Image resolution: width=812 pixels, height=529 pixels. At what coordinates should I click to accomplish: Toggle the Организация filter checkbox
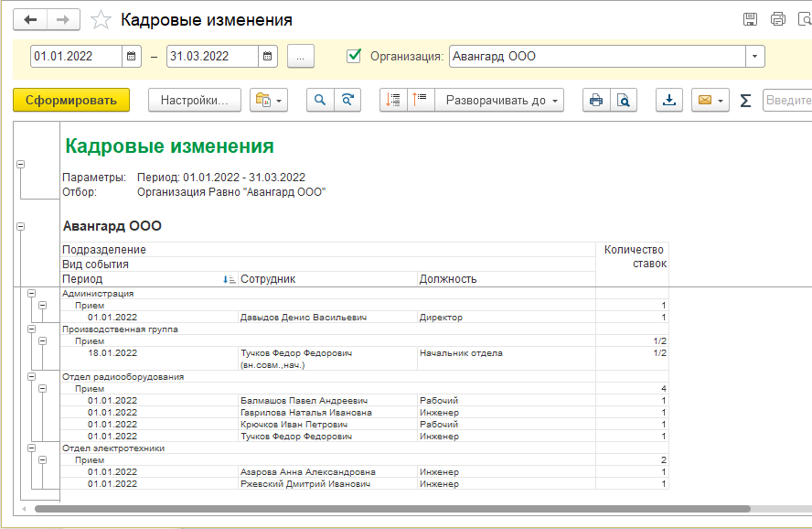click(x=354, y=56)
